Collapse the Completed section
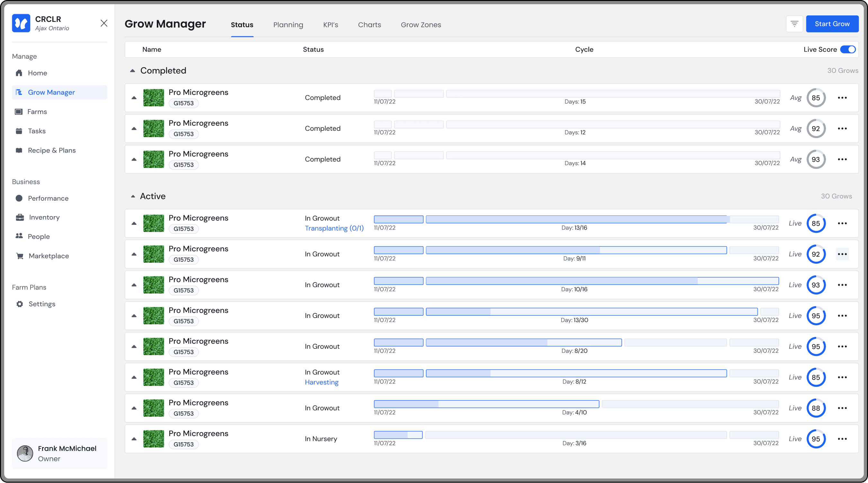The height and width of the screenshot is (483, 868). pyautogui.click(x=132, y=71)
